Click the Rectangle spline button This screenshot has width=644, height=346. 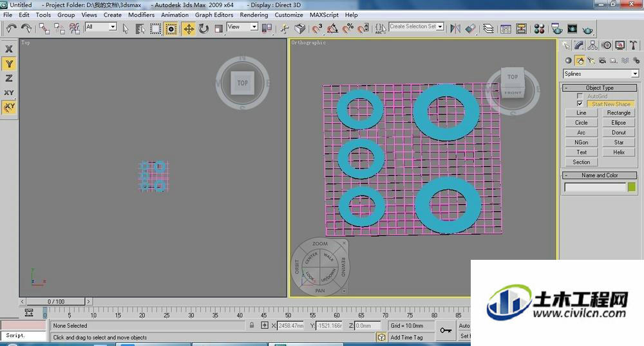618,113
